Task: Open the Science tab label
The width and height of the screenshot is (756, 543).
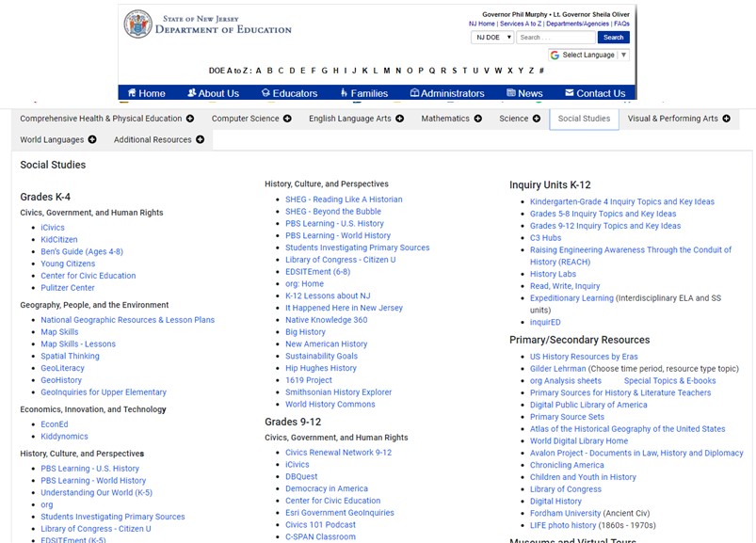Action: 513,119
